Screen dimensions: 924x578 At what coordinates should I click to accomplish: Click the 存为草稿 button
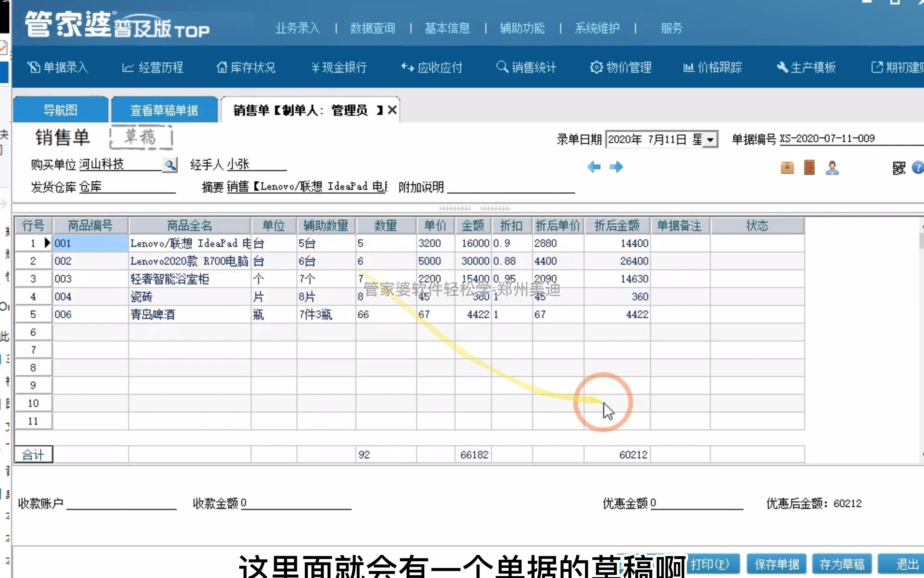(x=842, y=564)
